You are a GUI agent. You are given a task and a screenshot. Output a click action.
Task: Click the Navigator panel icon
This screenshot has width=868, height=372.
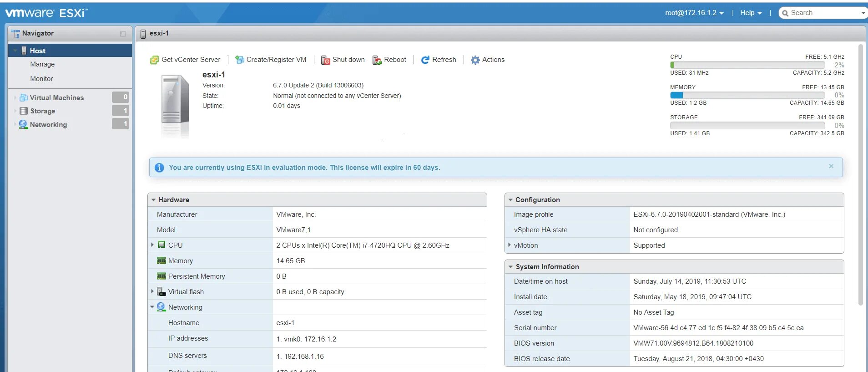[15, 33]
